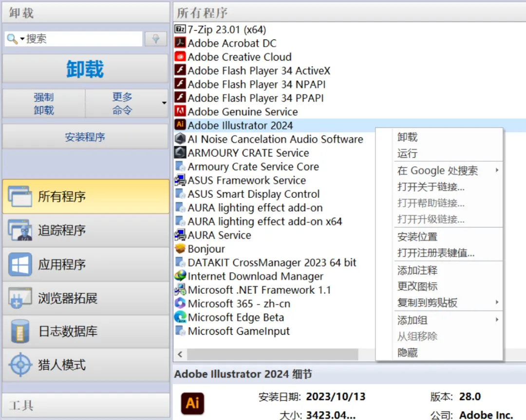Click the 猎人模式 crosshair icon
The height and width of the screenshot is (420, 526).
20,364
